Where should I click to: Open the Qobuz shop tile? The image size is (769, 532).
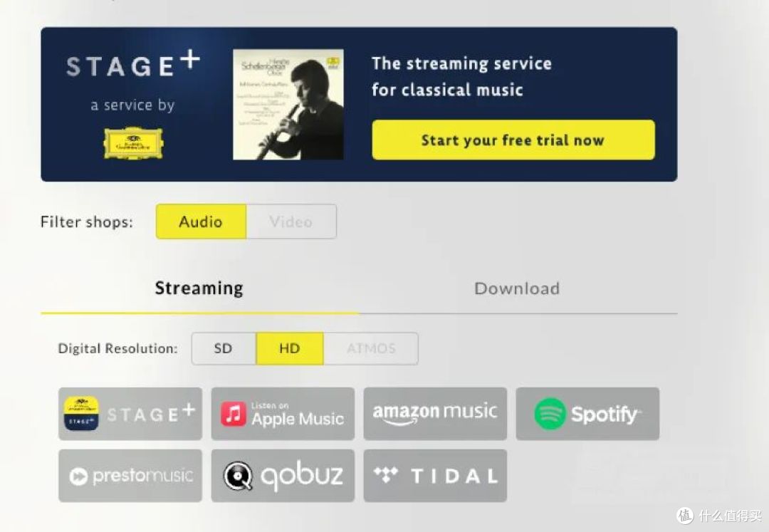point(283,476)
